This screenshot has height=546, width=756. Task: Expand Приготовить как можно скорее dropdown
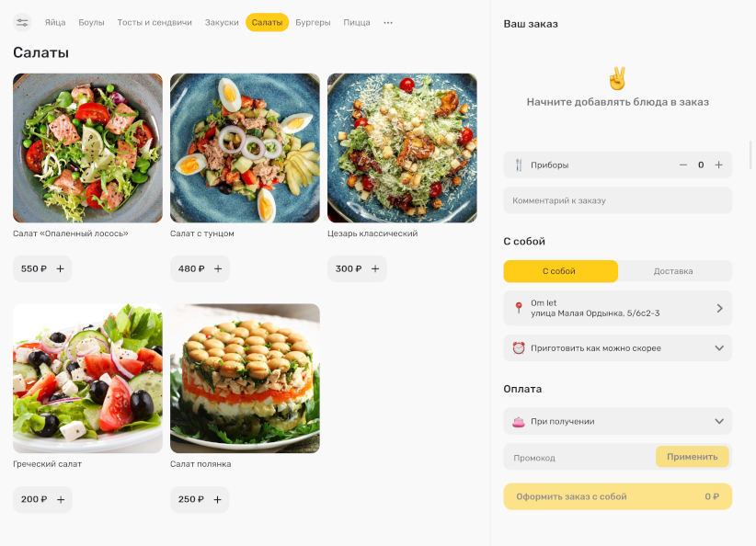[x=618, y=348]
